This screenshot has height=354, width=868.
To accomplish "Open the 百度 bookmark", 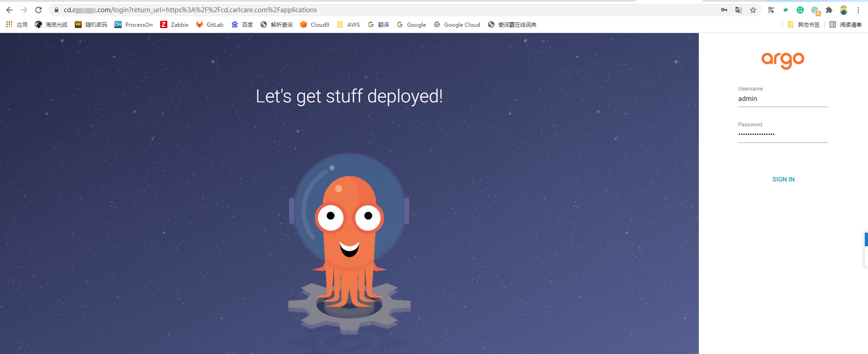I will coord(242,24).
